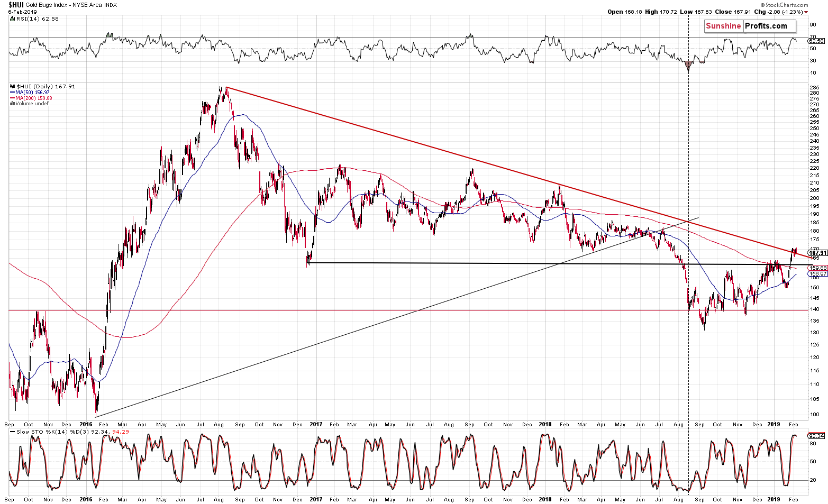Screen dimensions: 828x504
Task: Click the blue MA(50) legend line marker
Action: (x=12, y=92)
